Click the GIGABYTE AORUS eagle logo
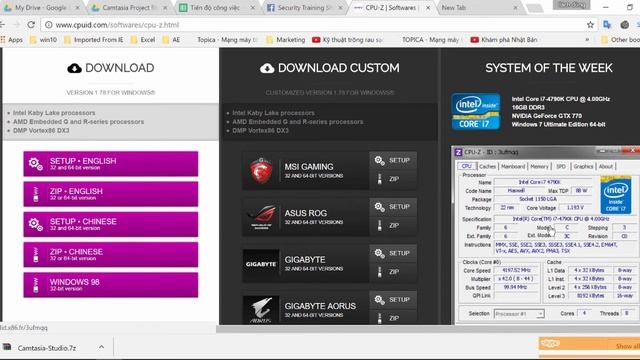 click(x=261, y=310)
